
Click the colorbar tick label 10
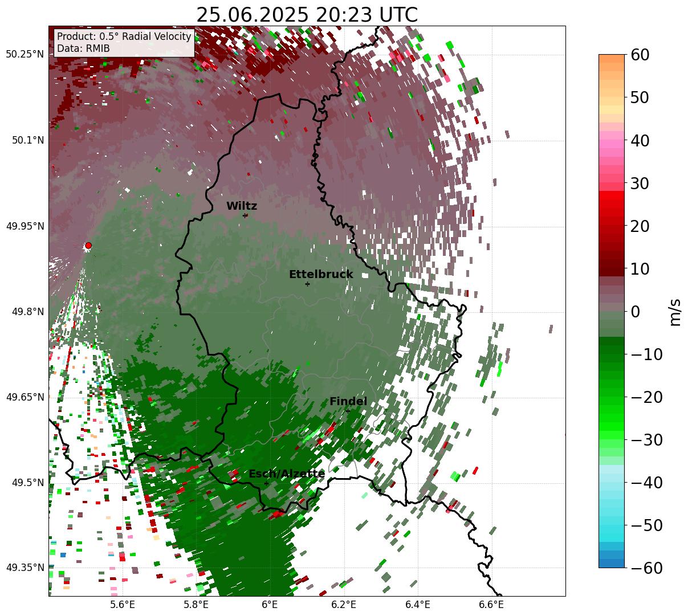[x=639, y=268]
